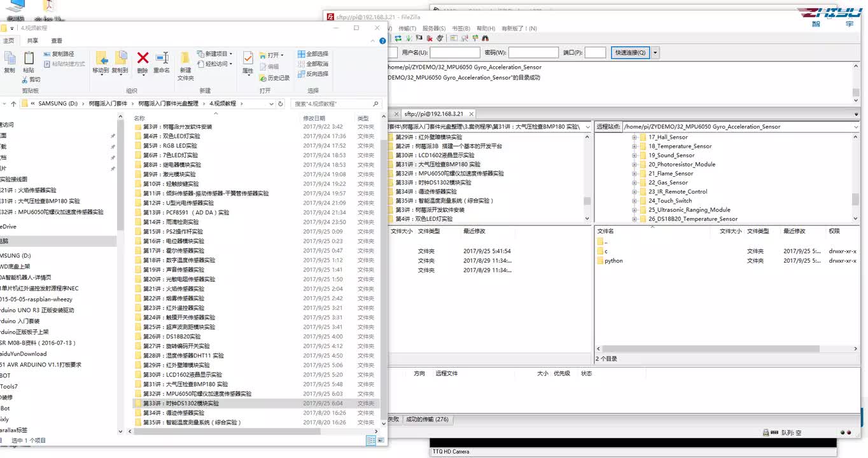
Task: Expand the 17_Hall_Sensor remote tree node
Action: point(634,137)
